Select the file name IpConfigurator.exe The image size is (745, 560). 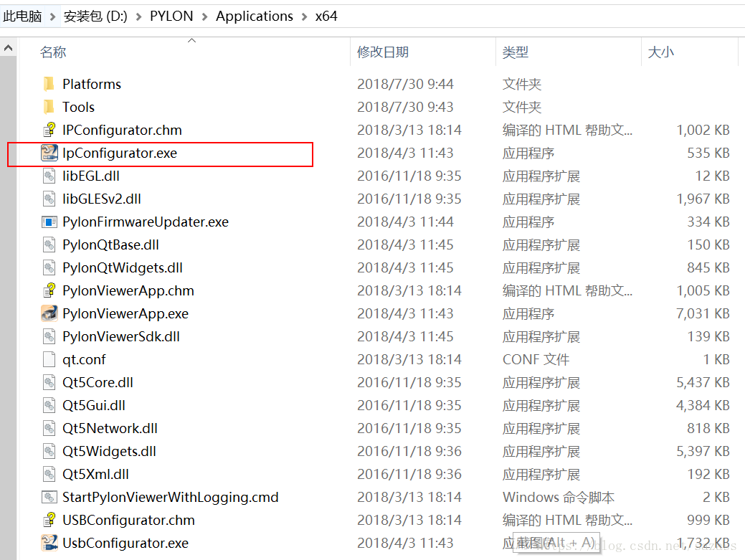tap(120, 153)
